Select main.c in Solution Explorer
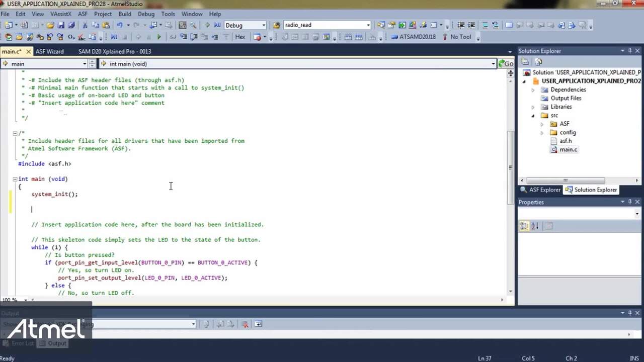The image size is (644, 362). (x=568, y=150)
